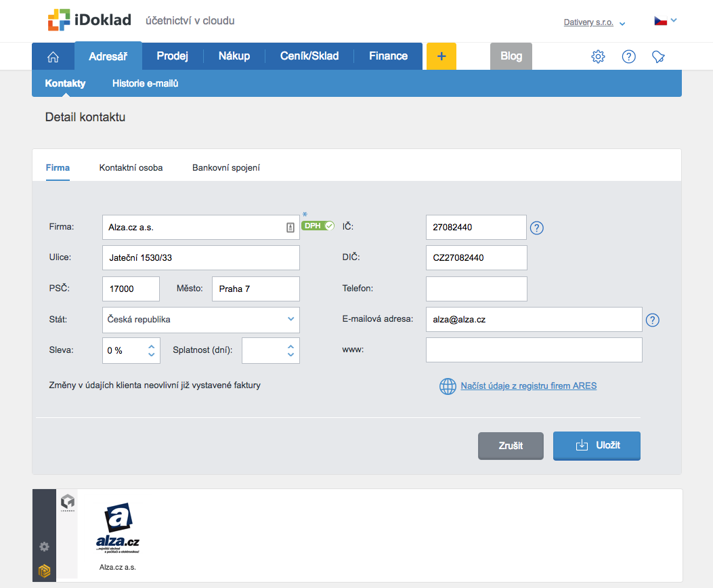
Task: Open the Prodej menu
Action: 172,56
